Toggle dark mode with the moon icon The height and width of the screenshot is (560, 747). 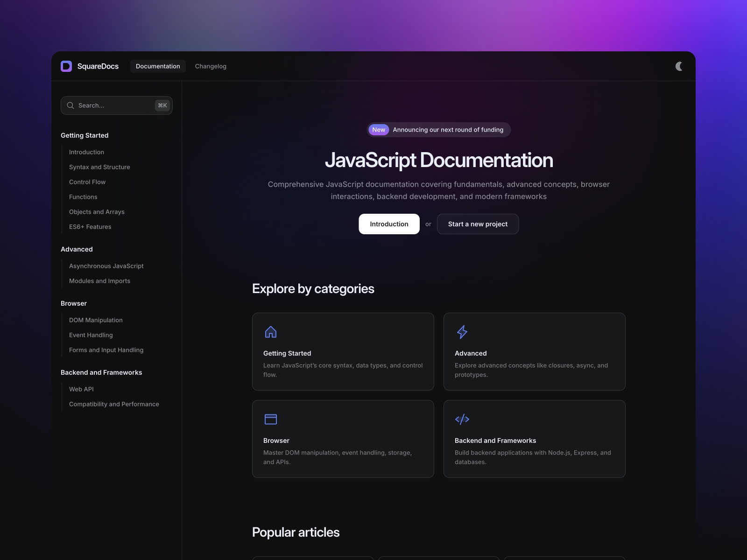[x=678, y=66]
